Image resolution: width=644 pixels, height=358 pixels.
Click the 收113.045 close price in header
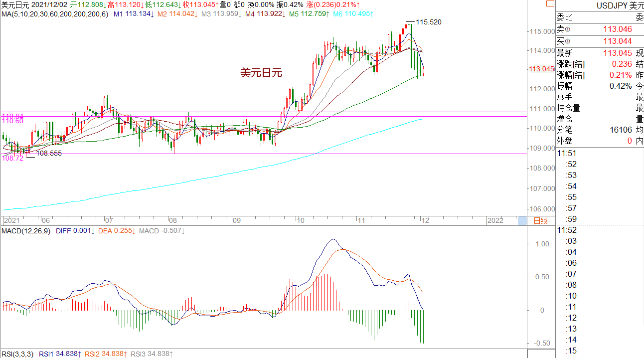coord(200,4)
